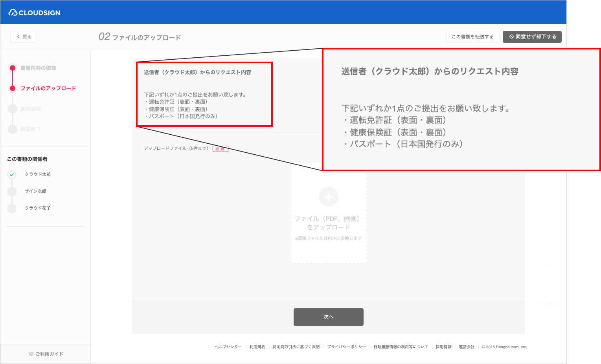
Task: Click the 次へ button
Action: pyautogui.click(x=329, y=317)
